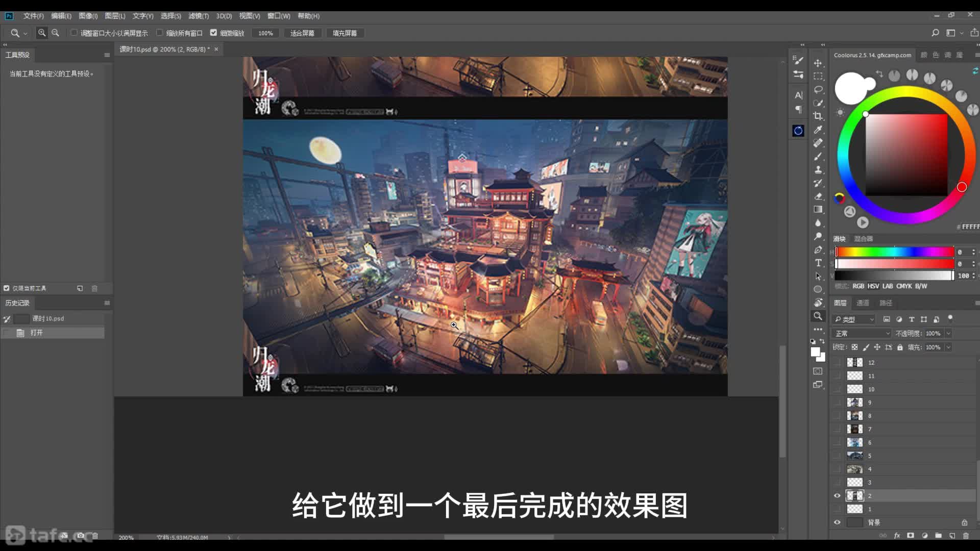Viewport: 980px width, 551px height.
Task: Select the Zoom tool in the toolbar
Action: pyautogui.click(x=818, y=316)
